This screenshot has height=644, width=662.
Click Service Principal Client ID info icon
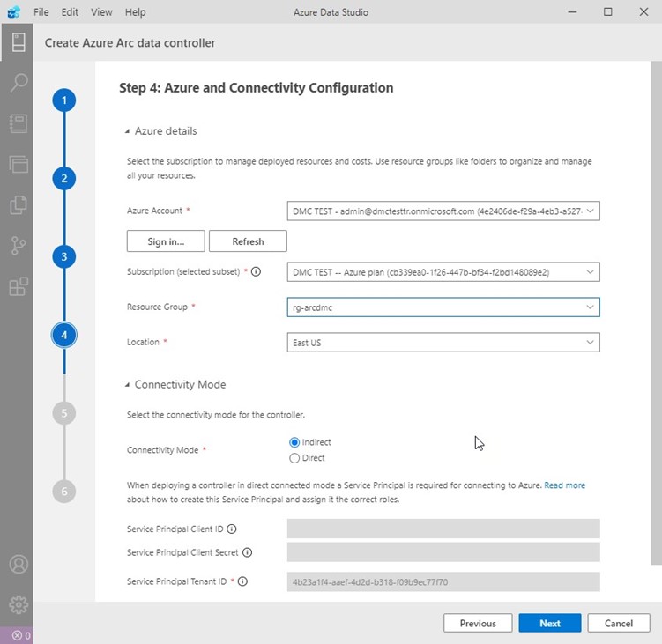231,529
